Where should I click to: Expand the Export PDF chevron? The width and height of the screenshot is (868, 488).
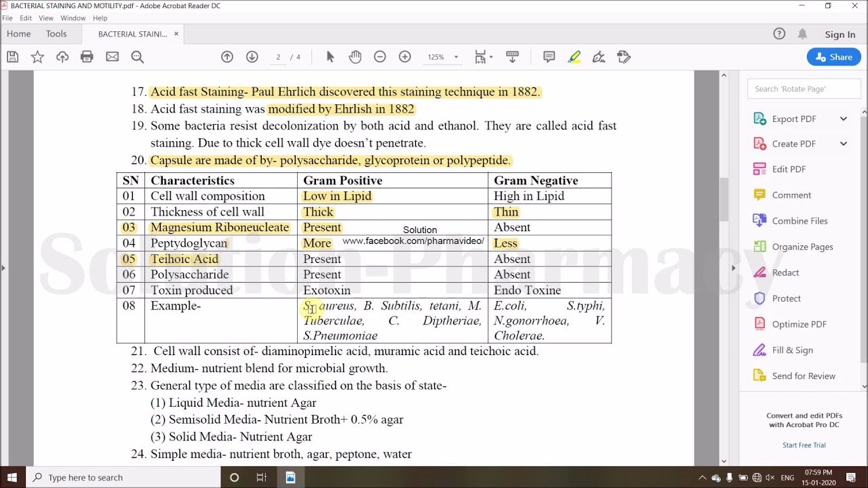point(844,119)
